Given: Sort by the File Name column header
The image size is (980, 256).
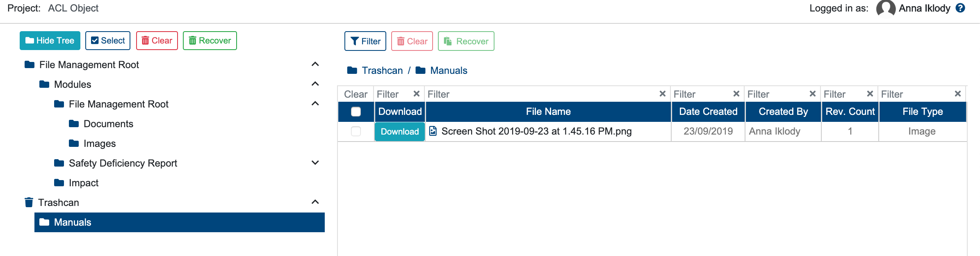Looking at the screenshot, I should pos(548,112).
